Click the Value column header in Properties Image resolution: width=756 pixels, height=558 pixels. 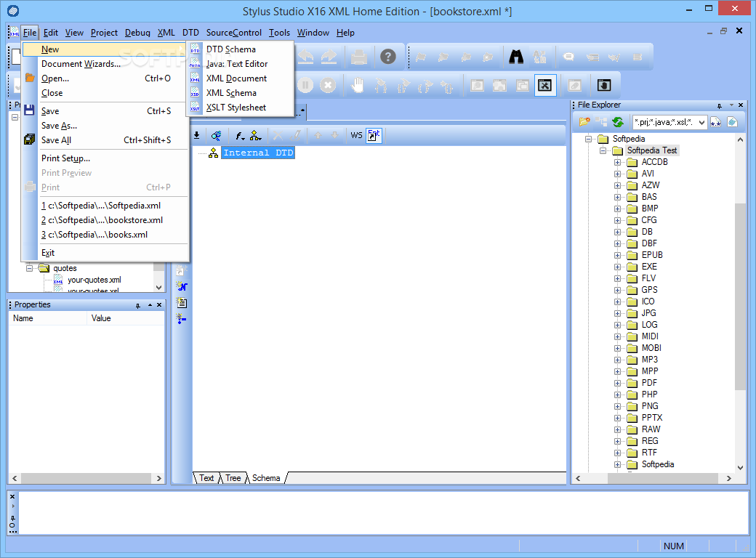(x=126, y=318)
